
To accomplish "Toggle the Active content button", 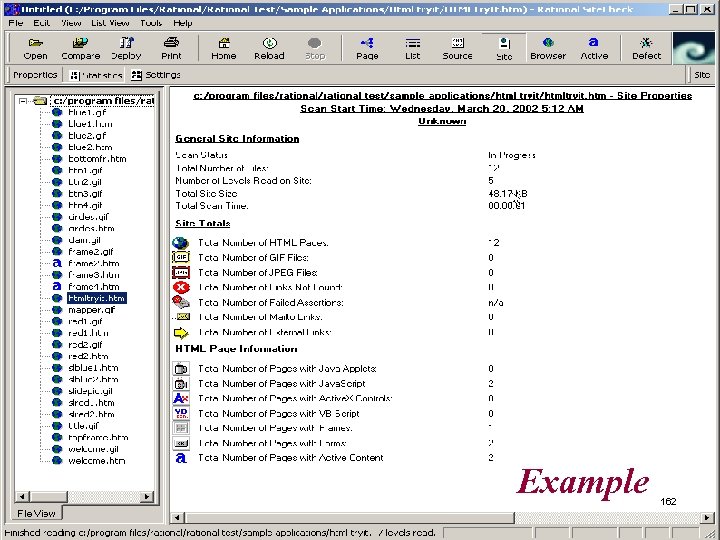I will (594, 49).
